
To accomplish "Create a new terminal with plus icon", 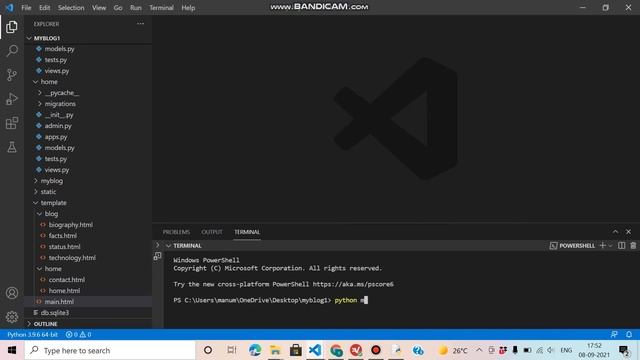I will (602, 245).
